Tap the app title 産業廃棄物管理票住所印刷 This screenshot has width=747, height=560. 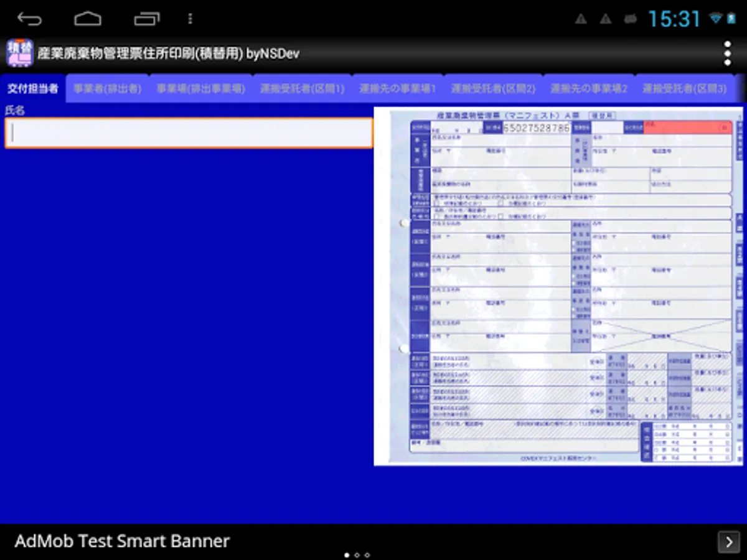[x=169, y=54]
